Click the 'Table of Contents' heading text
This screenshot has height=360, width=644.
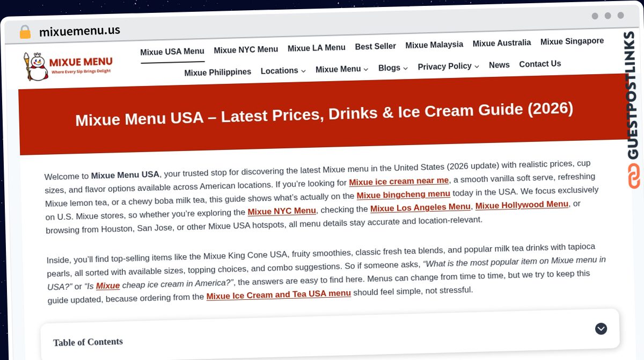[88, 342]
